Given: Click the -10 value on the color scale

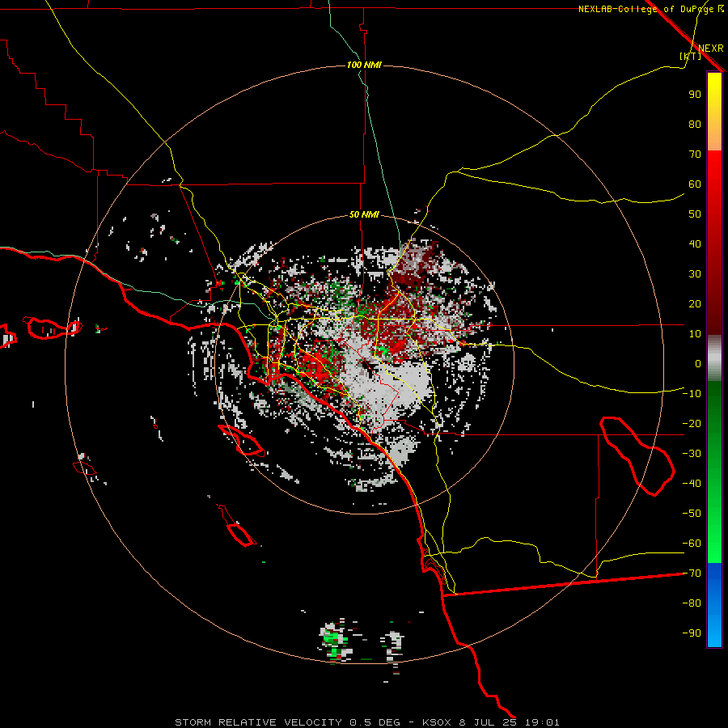Looking at the screenshot, I should tap(692, 394).
